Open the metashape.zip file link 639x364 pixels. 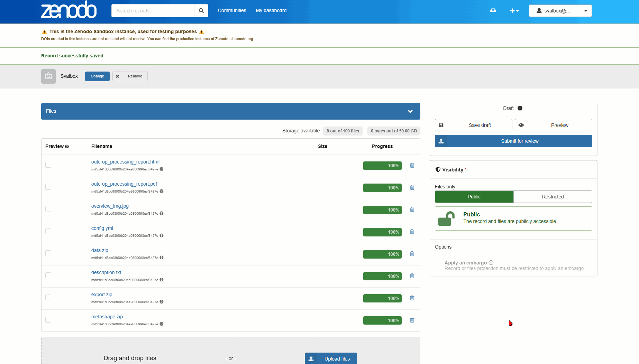click(x=107, y=317)
